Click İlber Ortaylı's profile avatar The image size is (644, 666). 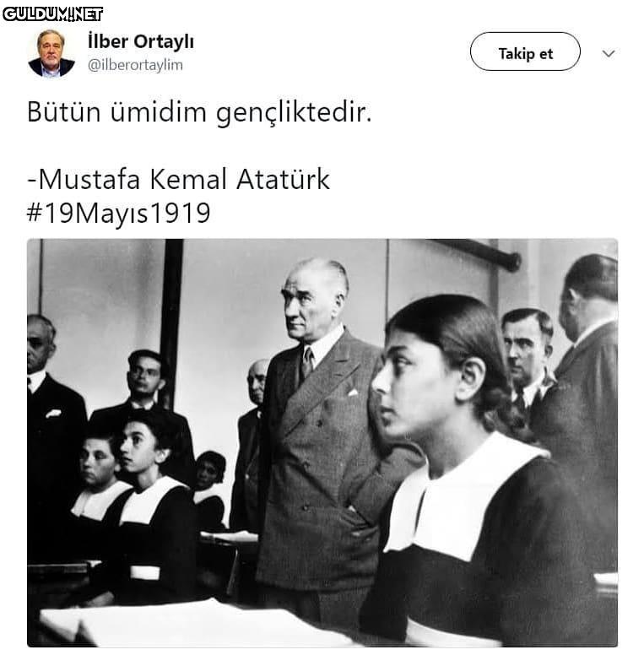(x=51, y=53)
